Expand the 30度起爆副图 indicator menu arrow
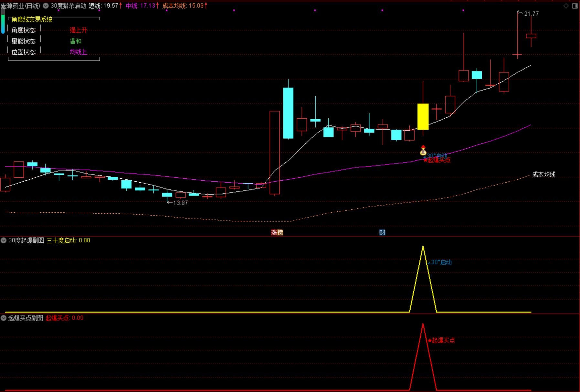The height and width of the screenshot is (392, 580). click(4, 240)
